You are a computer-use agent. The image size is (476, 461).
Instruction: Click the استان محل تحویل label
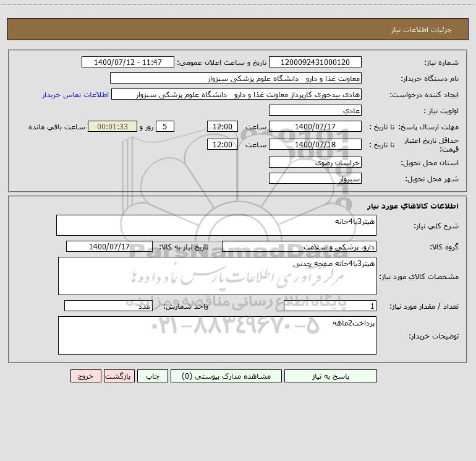coord(430,163)
